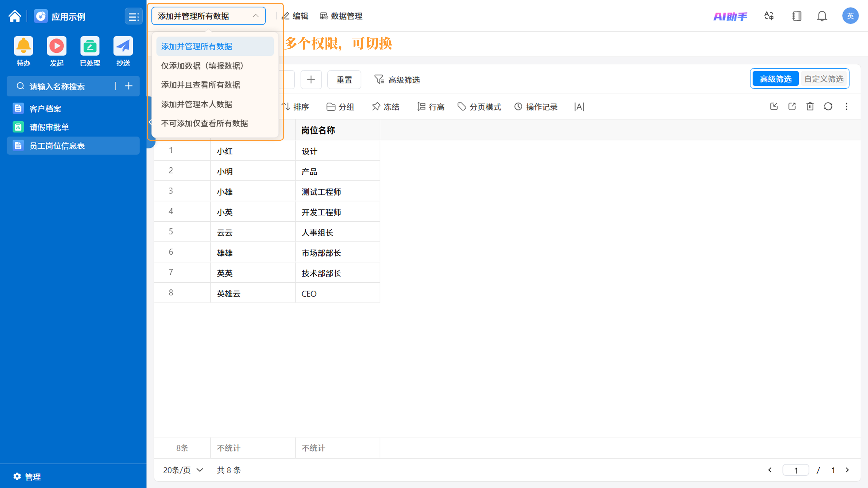
Task: Click row number 2
Action: (171, 171)
